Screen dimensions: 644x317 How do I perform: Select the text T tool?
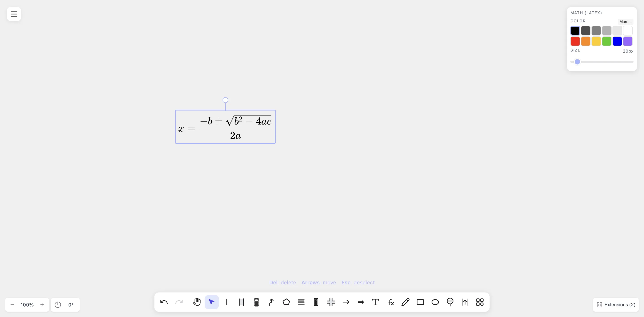pyautogui.click(x=375, y=302)
